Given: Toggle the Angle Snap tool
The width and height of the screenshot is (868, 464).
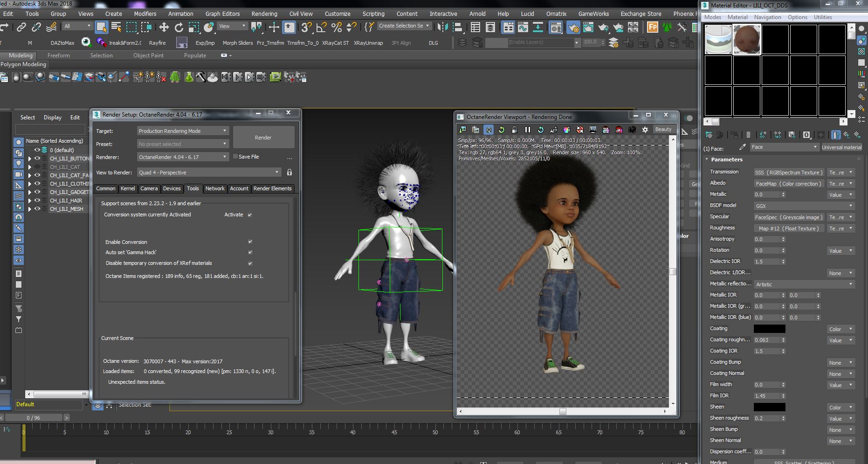Looking at the screenshot, I should point(321,28).
